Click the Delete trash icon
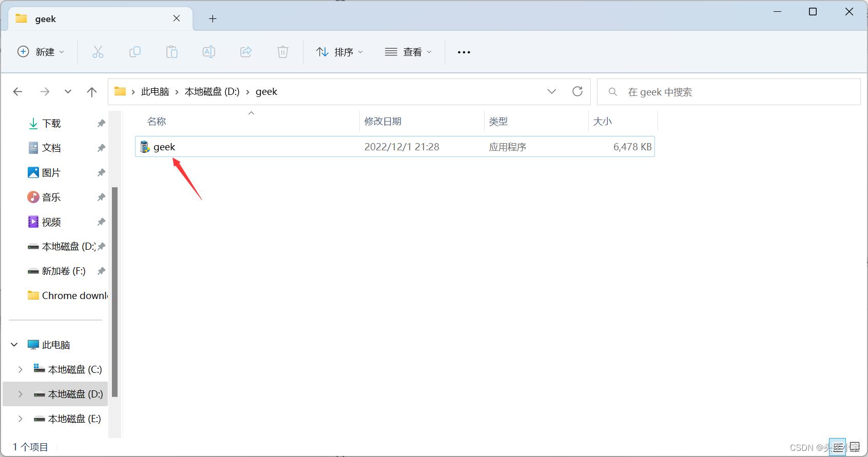The height and width of the screenshot is (457, 868). coord(283,52)
